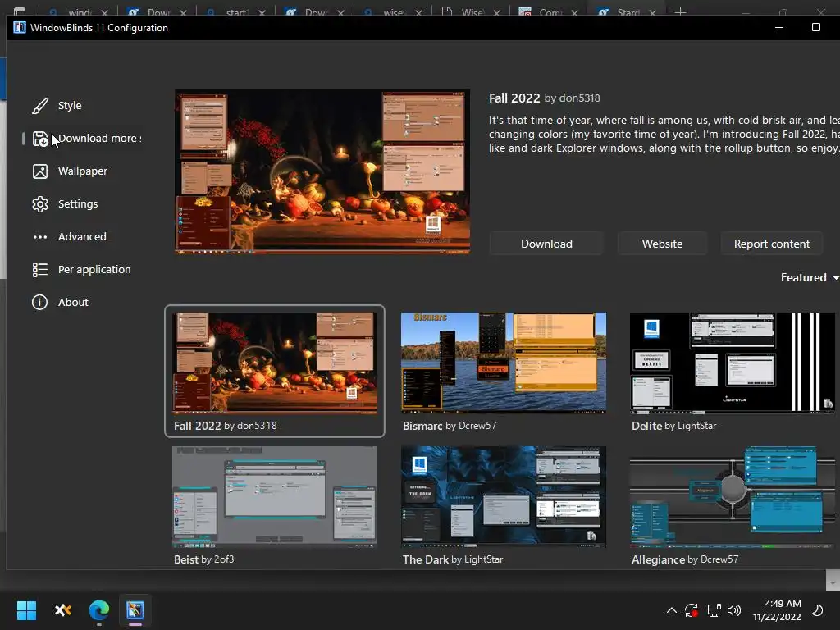Viewport: 840px width, 630px height.
Task: Click the sync update tray icon
Action: click(692, 610)
